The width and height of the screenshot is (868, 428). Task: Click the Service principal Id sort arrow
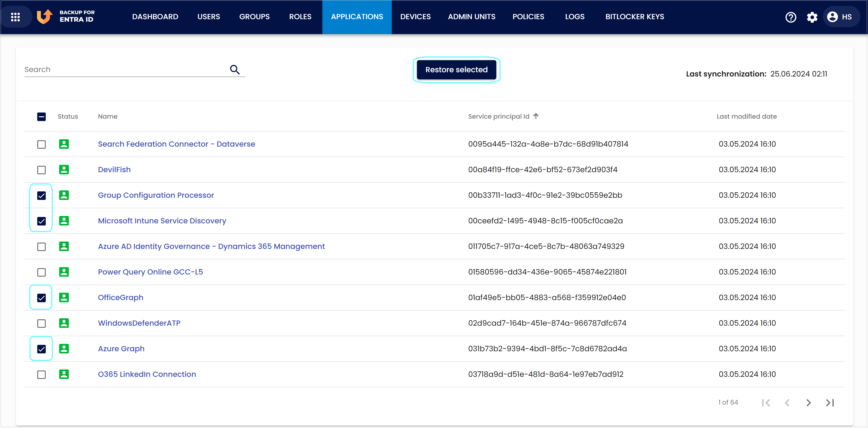click(536, 116)
